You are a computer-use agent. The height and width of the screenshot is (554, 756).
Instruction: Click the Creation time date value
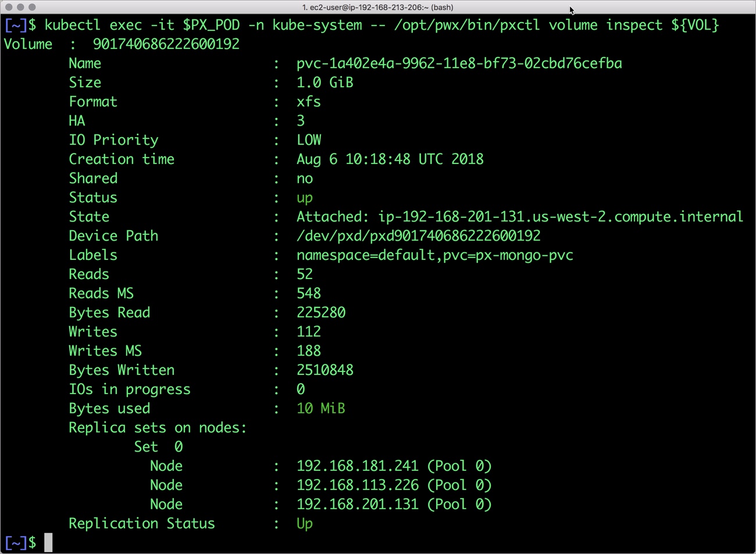pyautogui.click(x=390, y=159)
